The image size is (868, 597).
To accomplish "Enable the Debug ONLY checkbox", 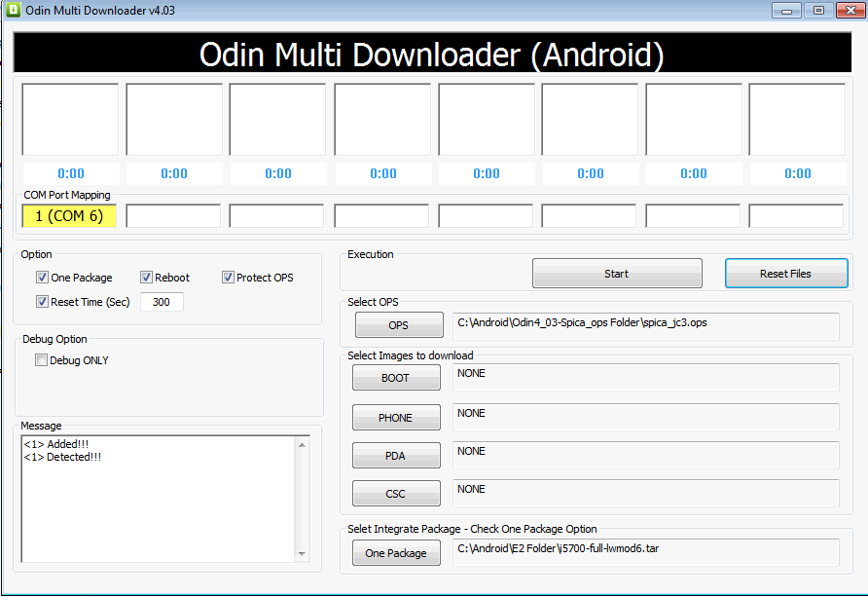I will [x=42, y=360].
